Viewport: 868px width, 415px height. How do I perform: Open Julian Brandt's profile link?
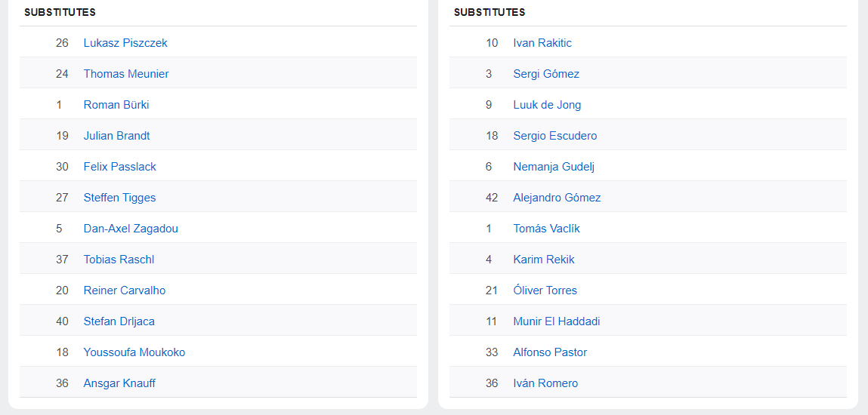(x=116, y=136)
